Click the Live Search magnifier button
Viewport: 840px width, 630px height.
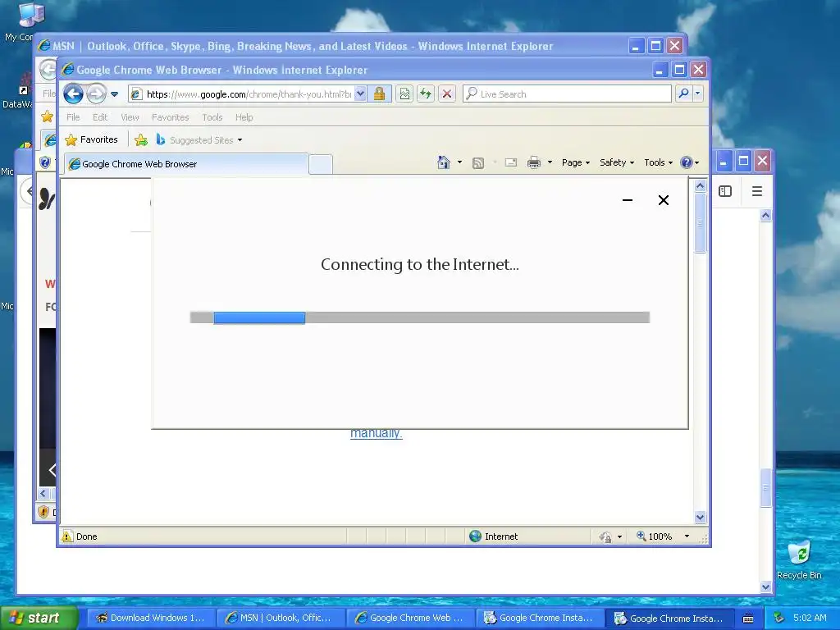[x=683, y=94]
